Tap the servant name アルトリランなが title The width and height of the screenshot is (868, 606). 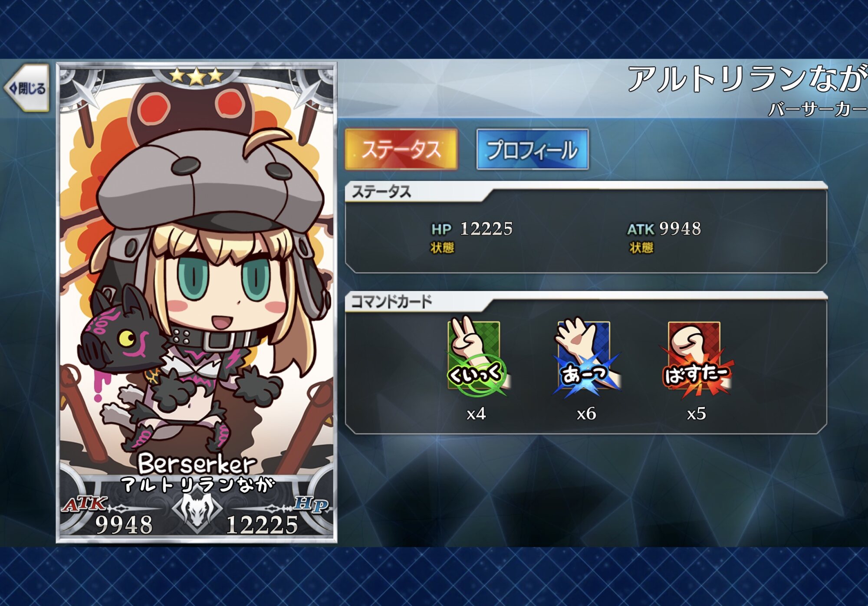pos(747,79)
